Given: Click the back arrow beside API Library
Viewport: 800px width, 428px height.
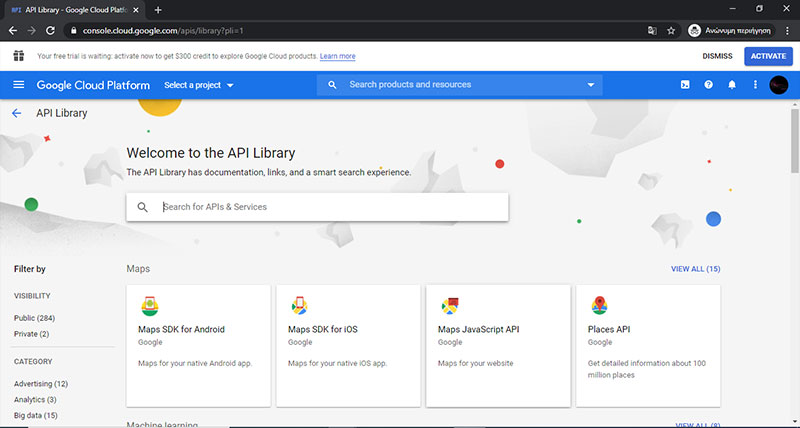Looking at the screenshot, I should coord(16,113).
